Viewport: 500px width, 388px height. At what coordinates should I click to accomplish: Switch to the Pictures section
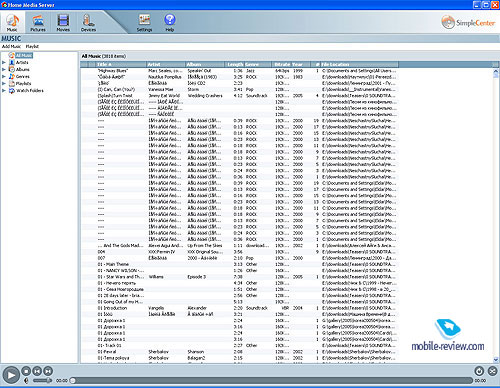tap(38, 23)
